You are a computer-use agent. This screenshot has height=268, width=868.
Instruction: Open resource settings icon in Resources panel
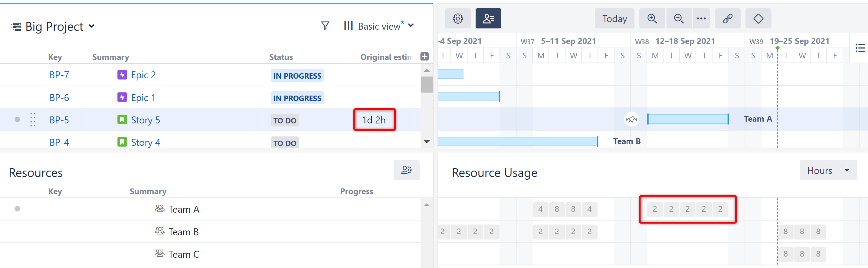click(406, 170)
